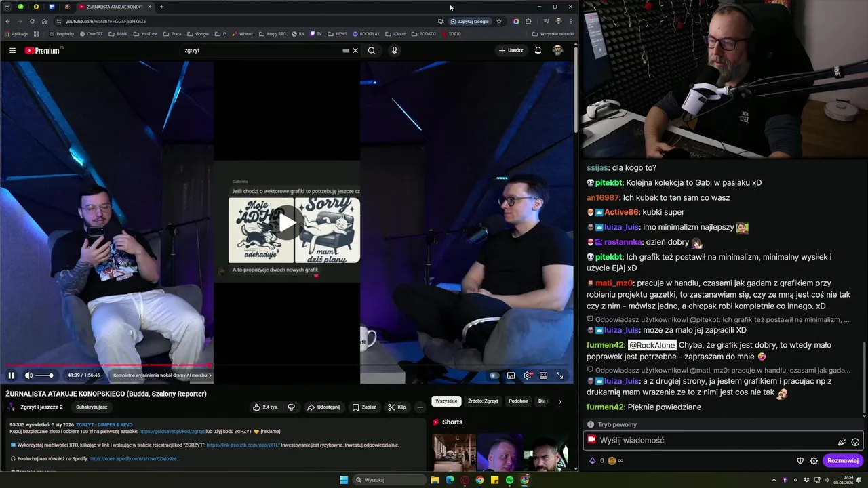Image resolution: width=868 pixels, height=488 pixels.
Task: Open YouTube notifications bell
Action: (x=538, y=50)
